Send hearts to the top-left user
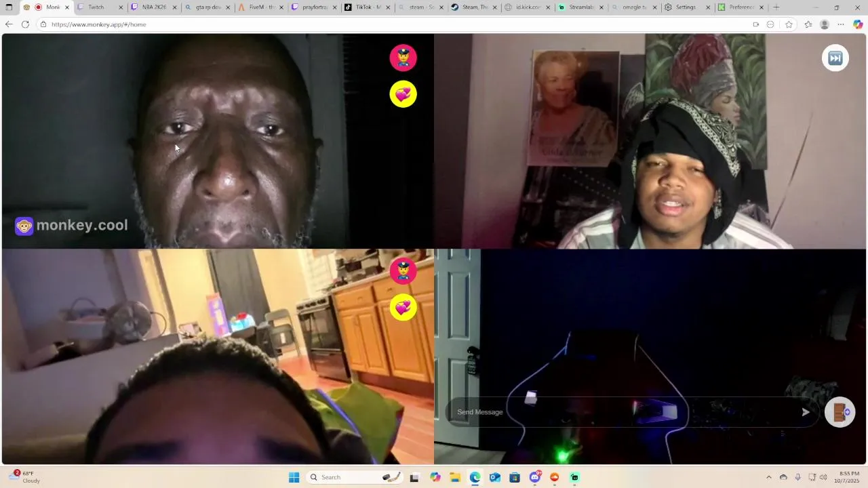The width and height of the screenshot is (868, 488). coord(403,94)
